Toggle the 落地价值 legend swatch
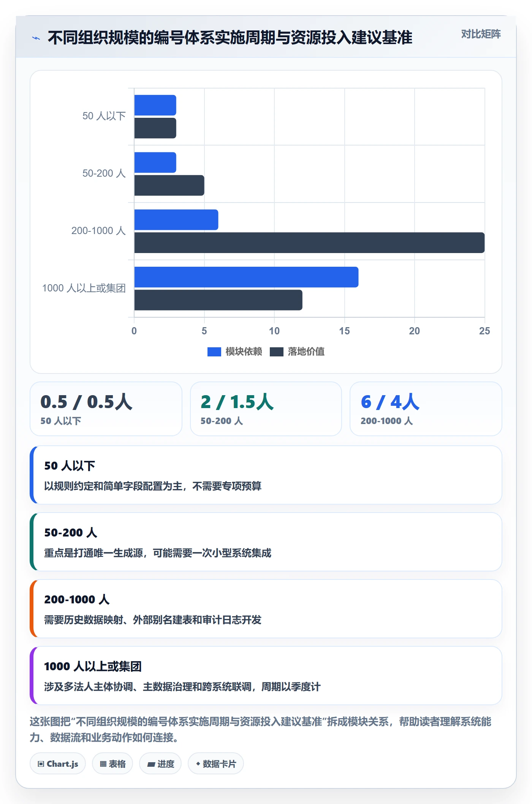 (276, 352)
